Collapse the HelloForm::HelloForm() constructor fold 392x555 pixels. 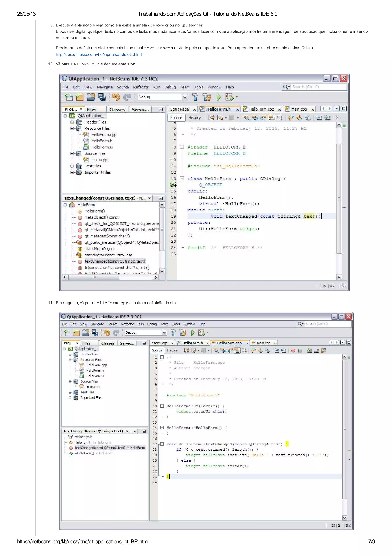162,406
